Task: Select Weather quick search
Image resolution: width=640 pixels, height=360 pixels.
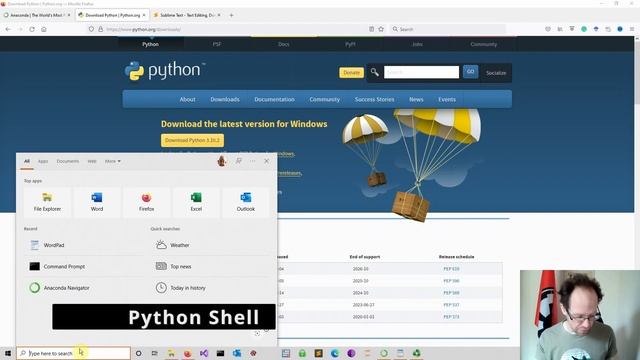Action: click(x=210, y=245)
